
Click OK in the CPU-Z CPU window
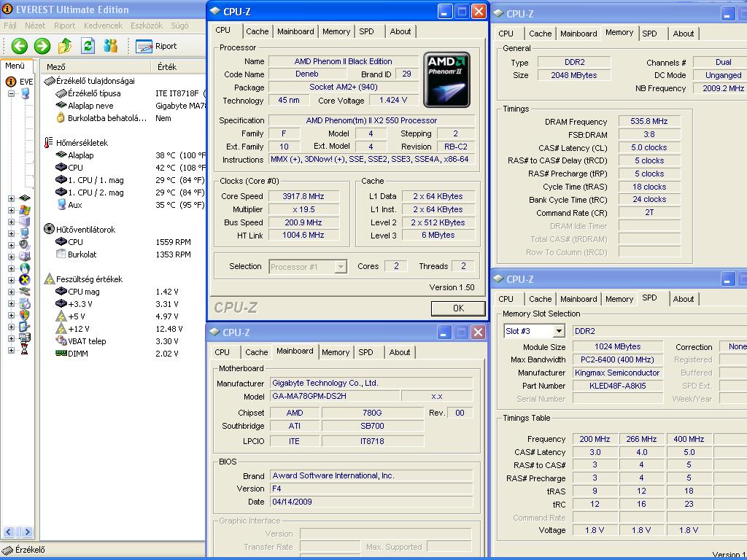458,308
